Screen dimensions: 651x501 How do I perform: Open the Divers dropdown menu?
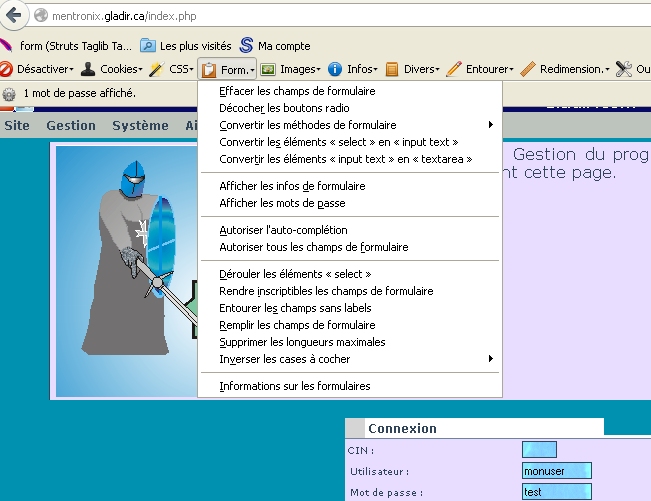pyautogui.click(x=421, y=69)
